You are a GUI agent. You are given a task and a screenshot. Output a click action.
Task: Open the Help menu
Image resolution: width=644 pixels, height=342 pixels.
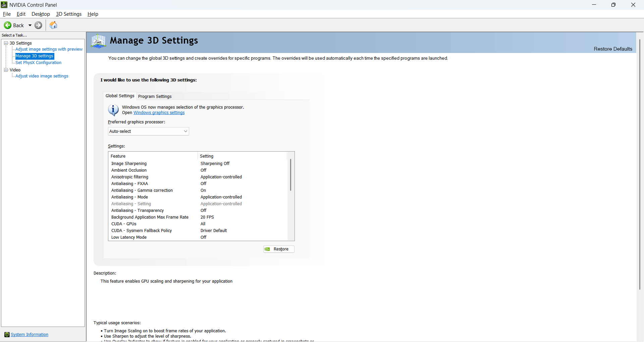point(93,14)
